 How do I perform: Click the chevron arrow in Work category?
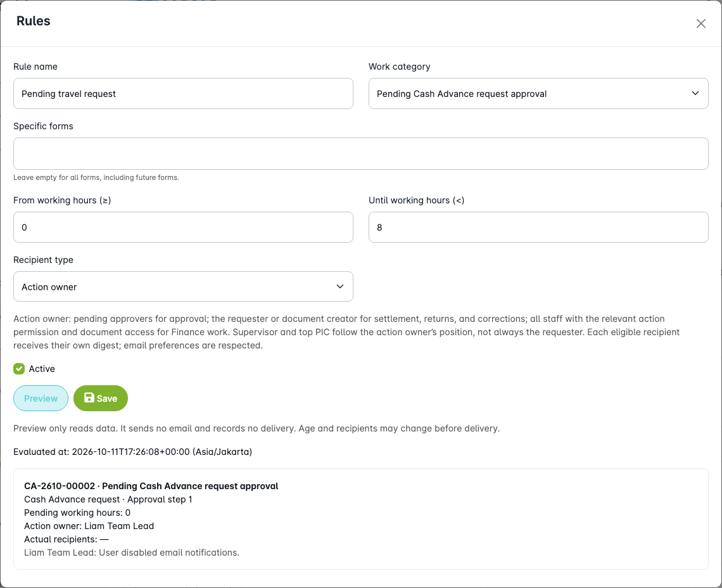(695, 94)
